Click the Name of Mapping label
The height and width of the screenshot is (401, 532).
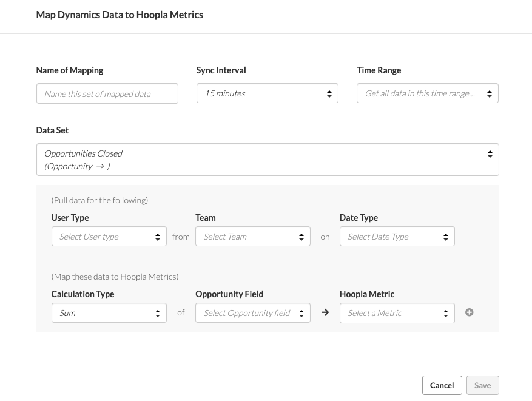(70, 70)
